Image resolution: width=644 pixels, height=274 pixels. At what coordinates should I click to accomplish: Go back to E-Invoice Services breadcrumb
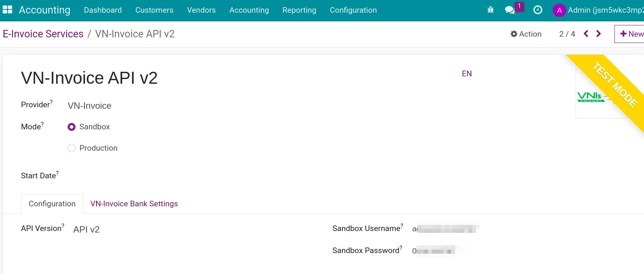(43, 34)
